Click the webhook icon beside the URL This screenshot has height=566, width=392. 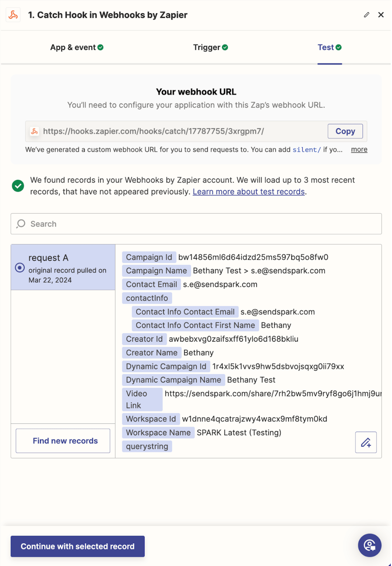click(x=34, y=131)
